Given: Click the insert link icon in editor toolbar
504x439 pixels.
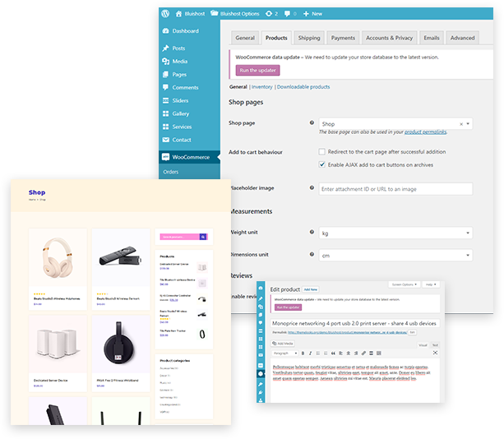Looking at the screenshot, I should 363,354.
